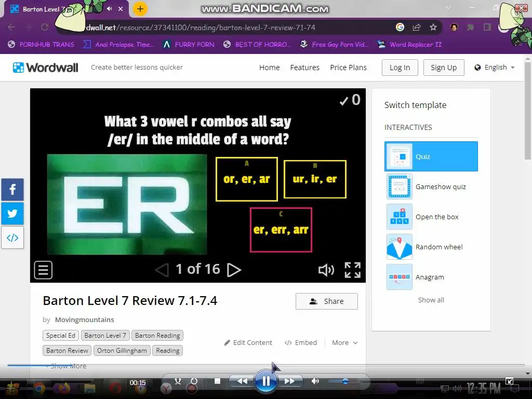Screen dimensions: 532x399
Task: Open Word Replacer II bookmark
Action: click(409, 45)
